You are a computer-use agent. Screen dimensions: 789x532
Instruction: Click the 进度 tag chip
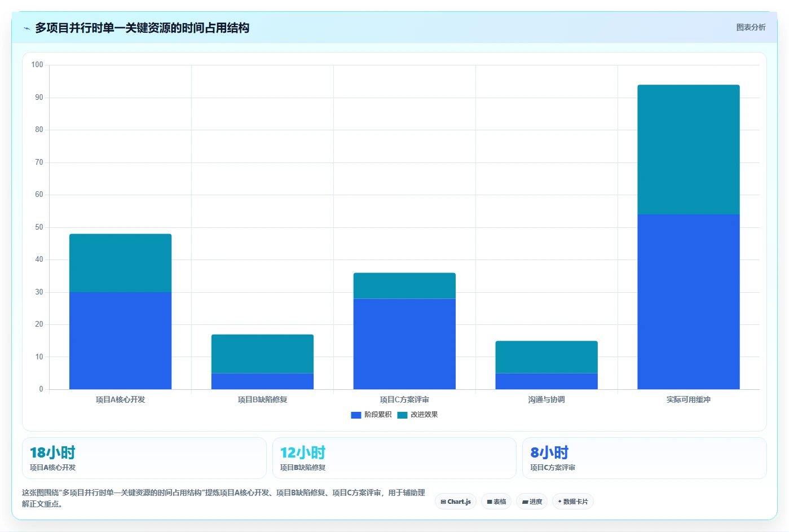(532, 502)
